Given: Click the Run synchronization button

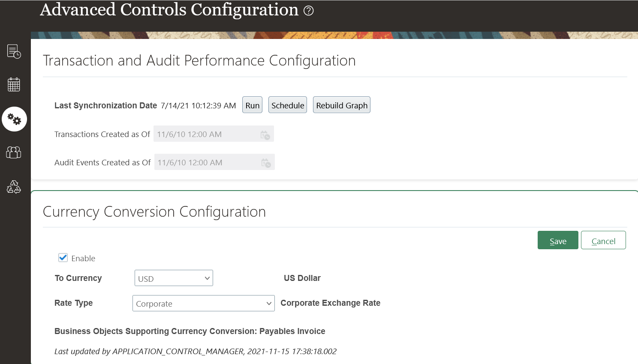Looking at the screenshot, I should (252, 105).
